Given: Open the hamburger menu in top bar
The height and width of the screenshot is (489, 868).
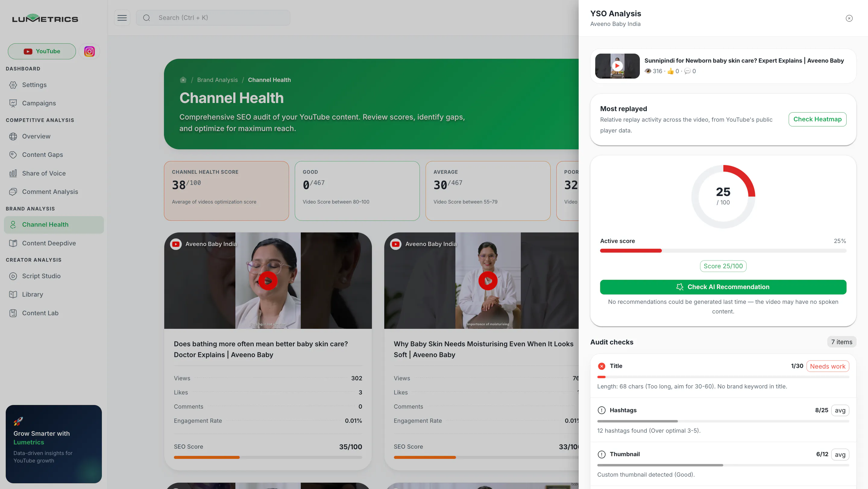Looking at the screenshot, I should click(x=122, y=18).
